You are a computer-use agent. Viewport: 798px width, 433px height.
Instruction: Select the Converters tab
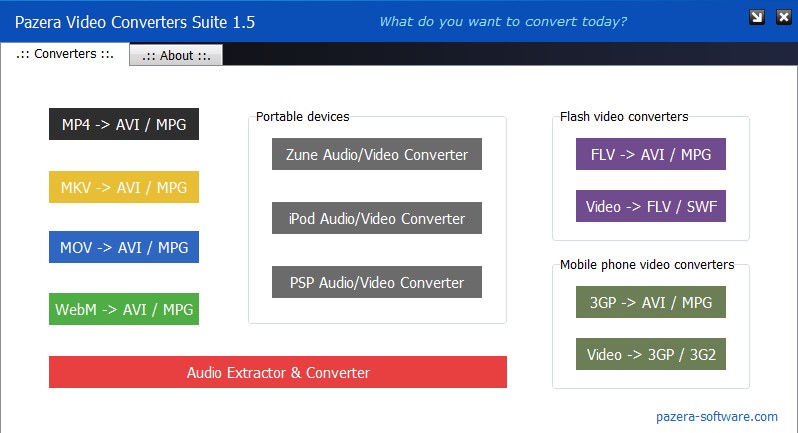tap(65, 54)
